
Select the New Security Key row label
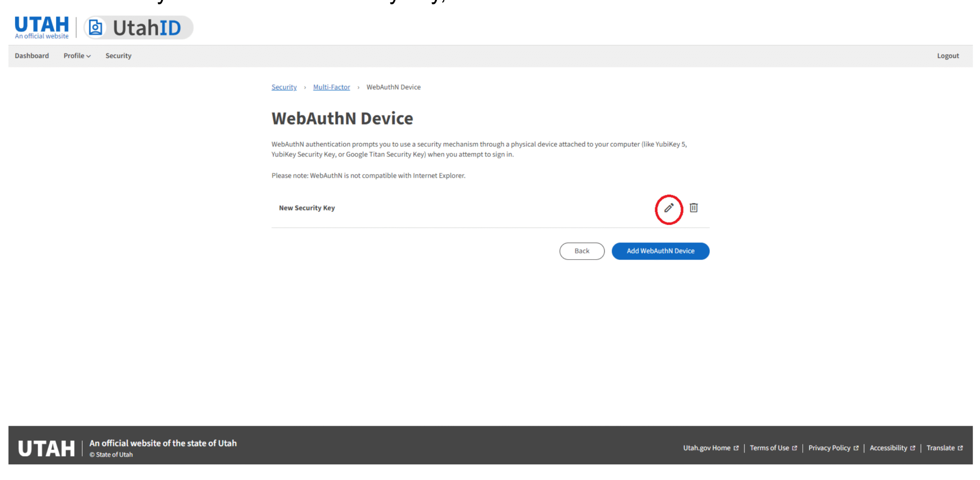[307, 208]
